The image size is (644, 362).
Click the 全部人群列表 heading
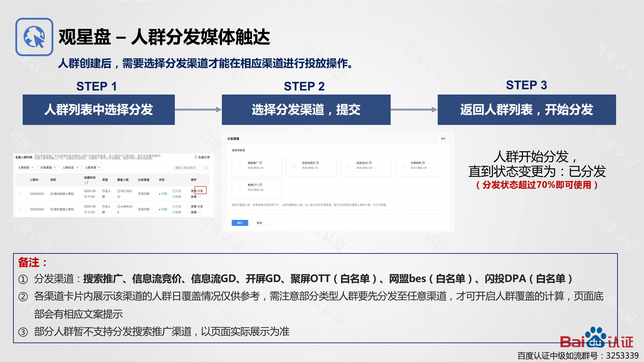point(24,157)
